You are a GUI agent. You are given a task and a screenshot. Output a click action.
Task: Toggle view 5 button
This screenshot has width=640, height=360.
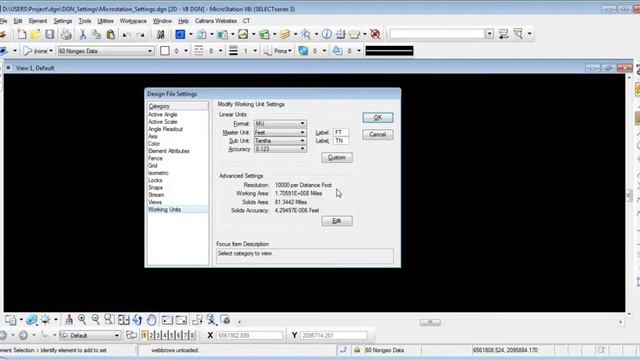(x=172, y=336)
